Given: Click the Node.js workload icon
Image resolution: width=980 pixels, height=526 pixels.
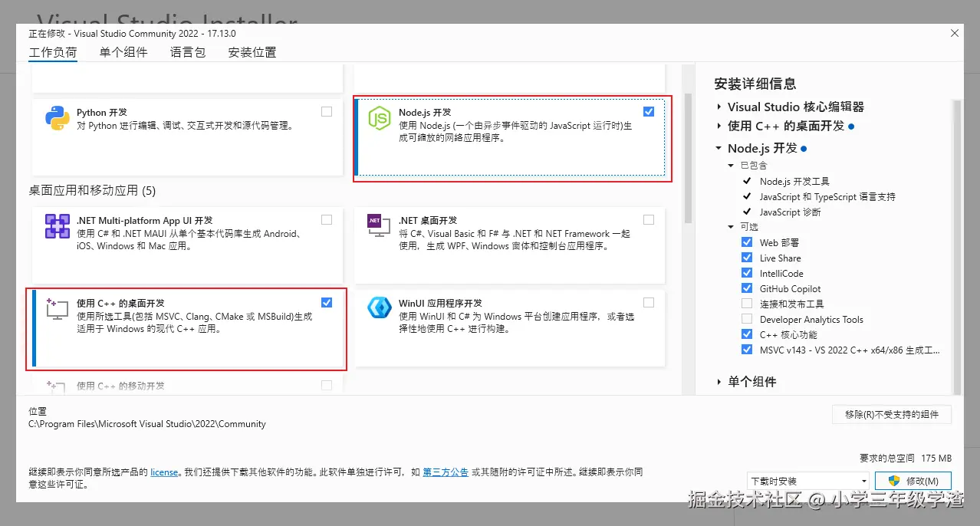Looking at the screenshot, I should (380, 119).
